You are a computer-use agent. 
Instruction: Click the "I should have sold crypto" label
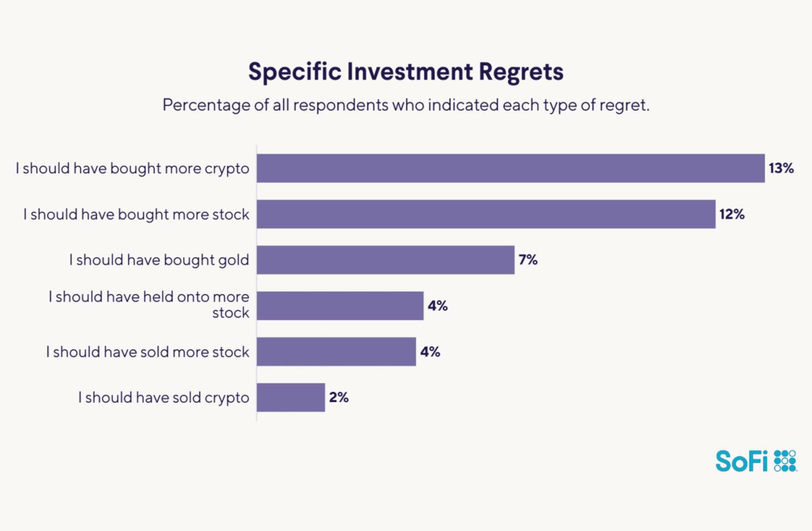pyautogui.click(x=164, y=397)
